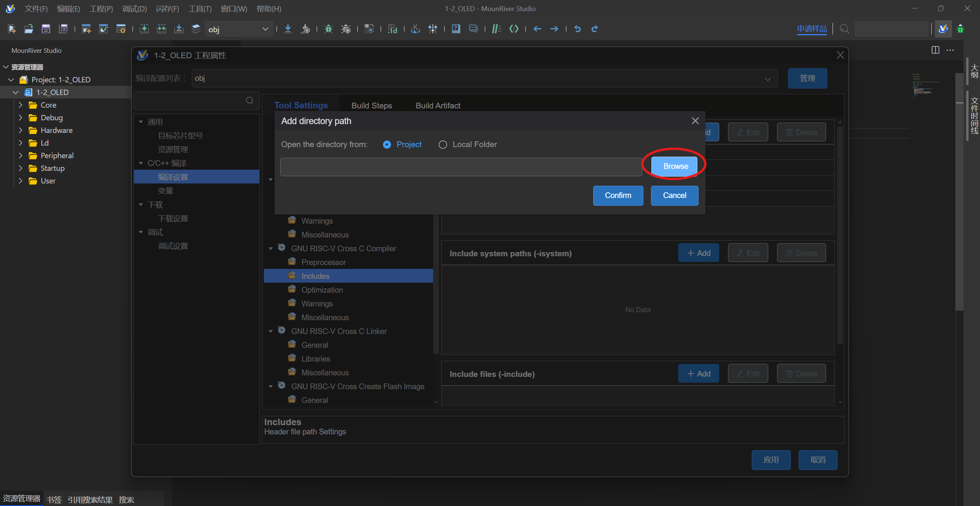Screen dimensions: 980x506
Task: Click the single-arrow Build toolbar icon
Action: [144, 29]
